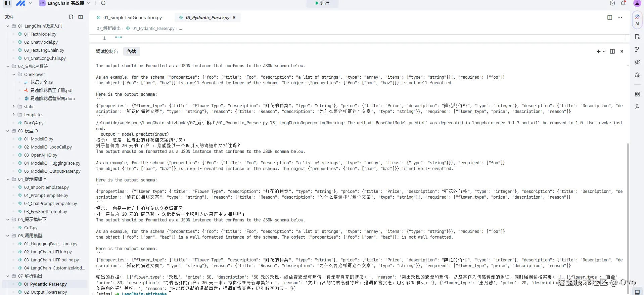
Task: Open the testing flask icon
Action: [x=637, y=107]
